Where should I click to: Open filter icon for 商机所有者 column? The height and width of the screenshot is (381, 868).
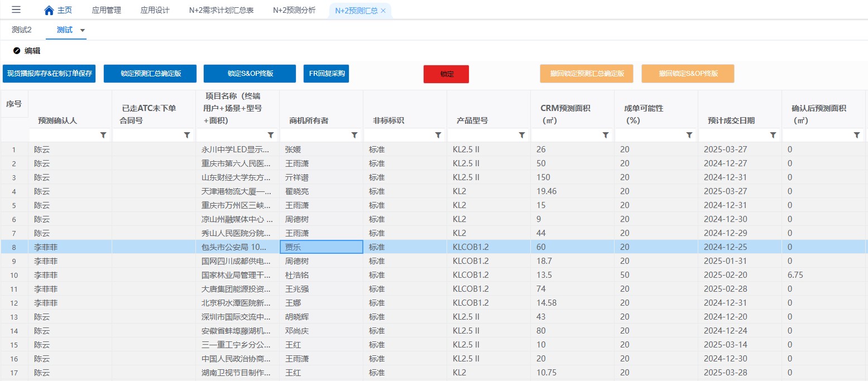354,135
